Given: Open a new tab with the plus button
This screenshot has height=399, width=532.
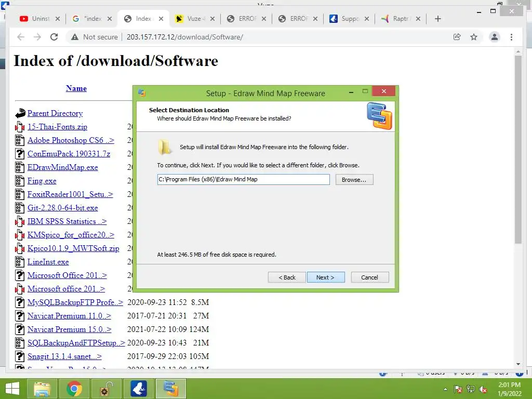Looking at the screenshot, I should pyautogui.click(x=437, y=19).
